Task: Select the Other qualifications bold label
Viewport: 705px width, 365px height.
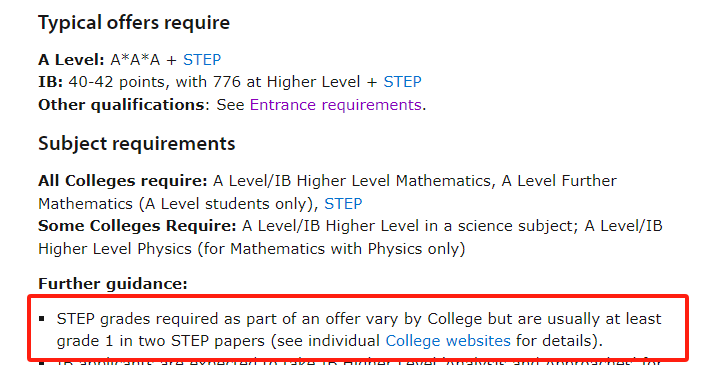Action: [x=121, y=105]
